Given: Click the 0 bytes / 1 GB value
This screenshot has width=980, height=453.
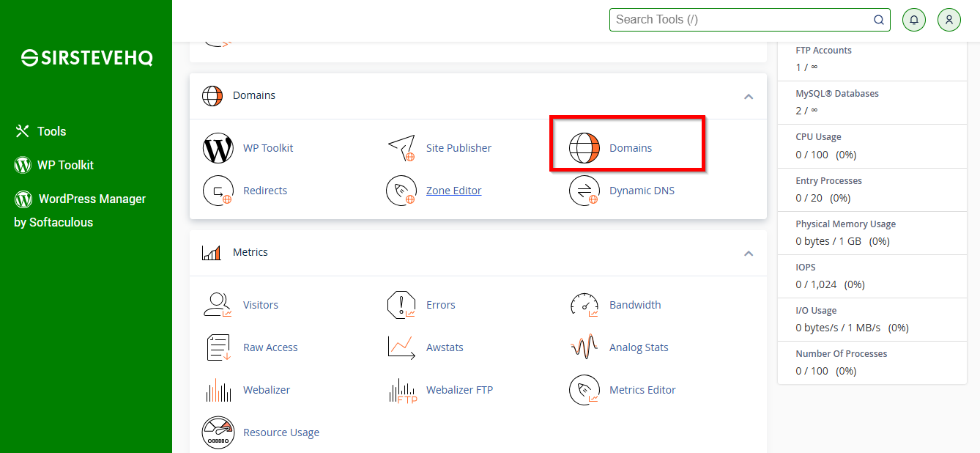Looking at the screenshot, I should [x=828, y=241].
